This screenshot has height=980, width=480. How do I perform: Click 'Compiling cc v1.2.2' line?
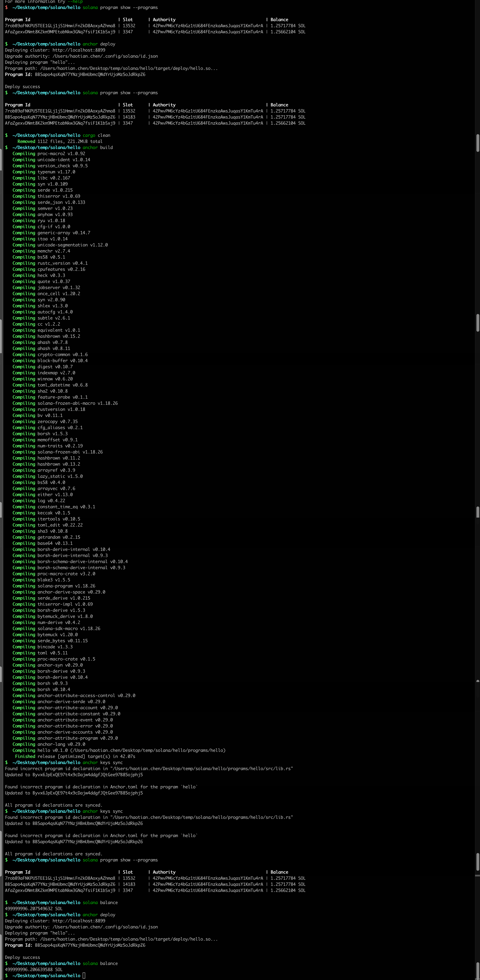[x=36, y=324]
